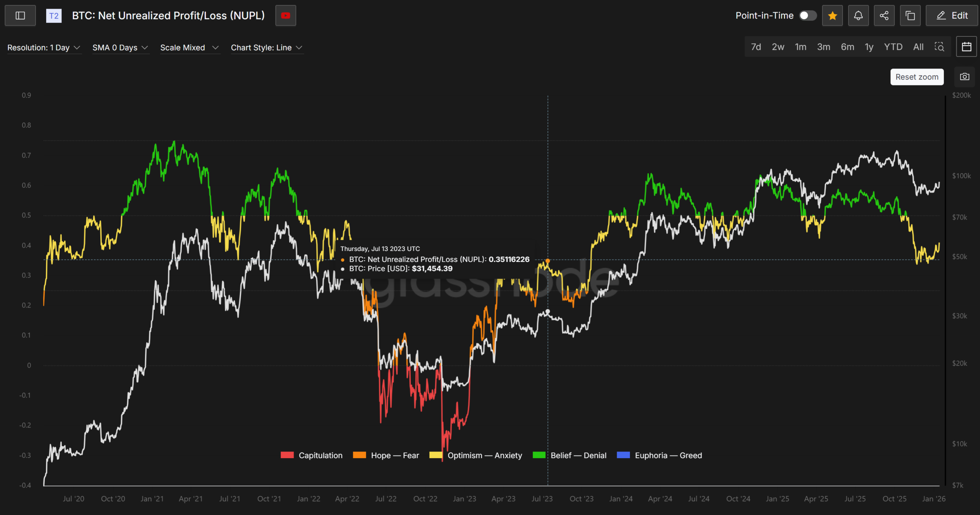The width and height of the screenshot is (980, 515).
Task: Click the Reset zoom button
Action: [x=916, y=77]
